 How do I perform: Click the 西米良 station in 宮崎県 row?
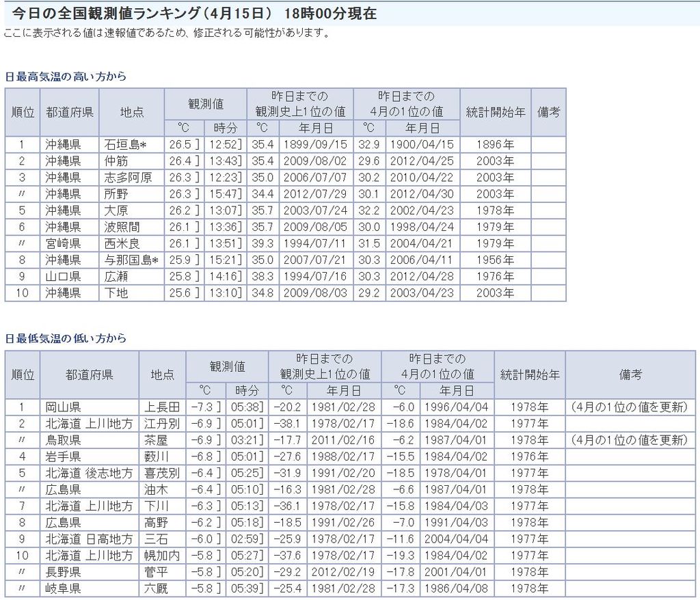tap(122, 243)
